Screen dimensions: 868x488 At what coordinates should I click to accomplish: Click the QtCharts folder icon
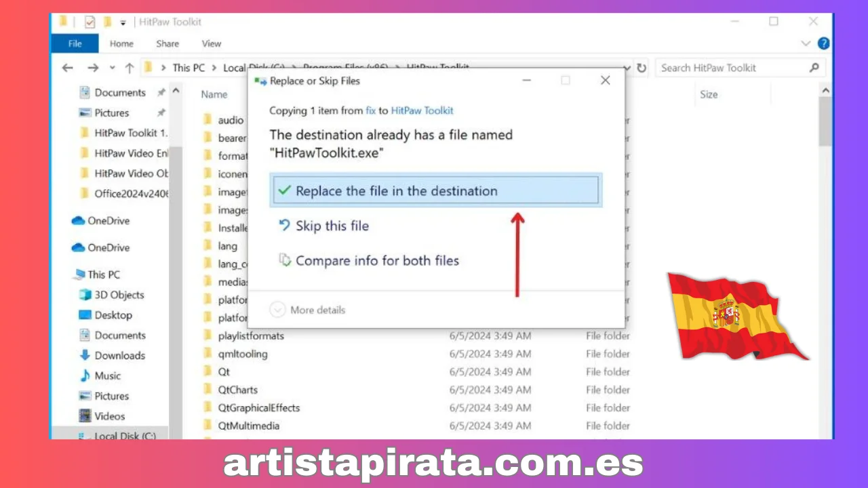[x=208, y=390]
